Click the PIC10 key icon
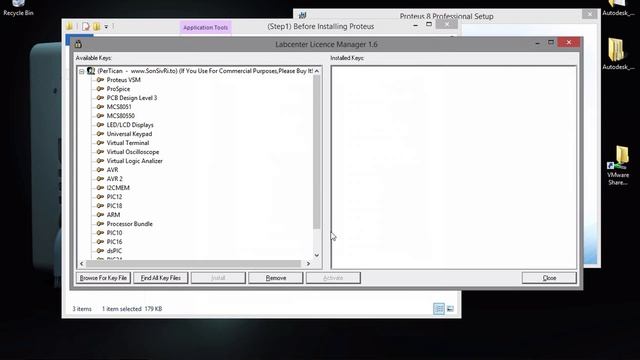Screen dimensions: 640x360 click(100, 232)
